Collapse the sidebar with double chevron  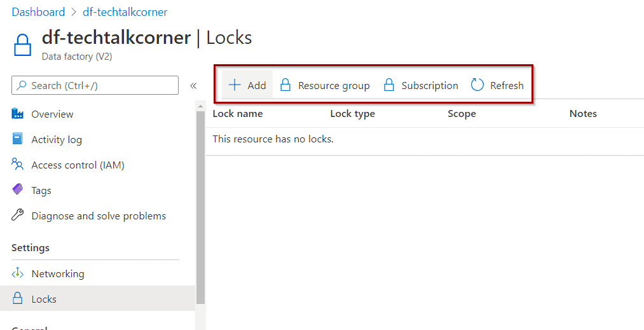[193, 85]
